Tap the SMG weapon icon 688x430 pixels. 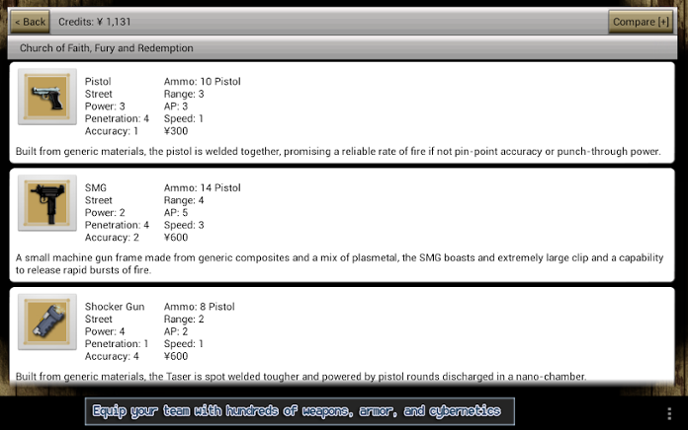click(x=46, y=204)
